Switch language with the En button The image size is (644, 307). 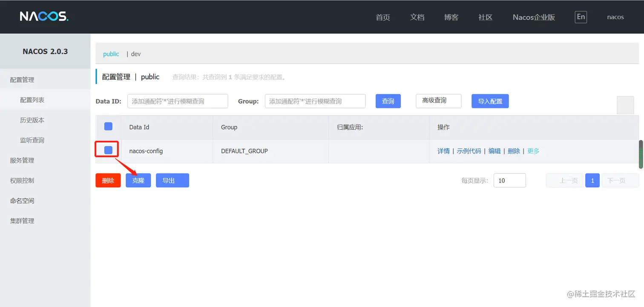(x=581, y=17)
